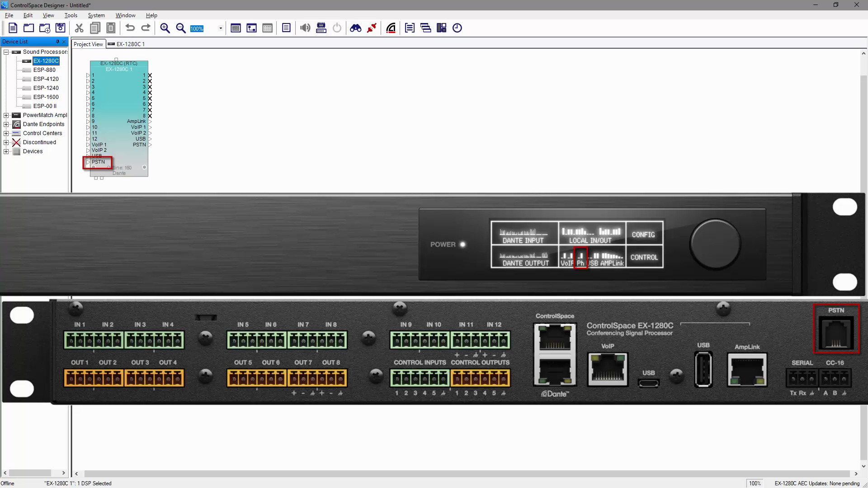Select ESP-4120 in Device List
This screenshot has height=488, width=868.
click(x=46, y=79)
